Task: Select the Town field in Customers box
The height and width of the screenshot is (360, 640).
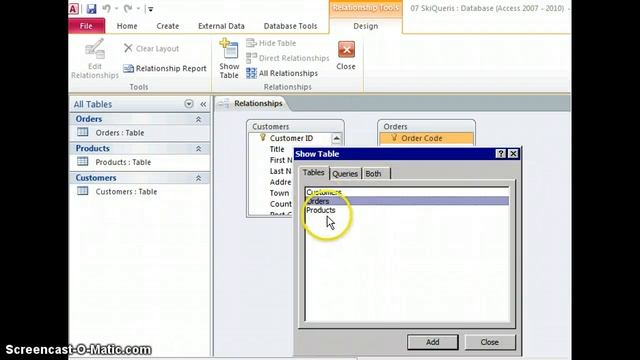Action: click(279, 193)
